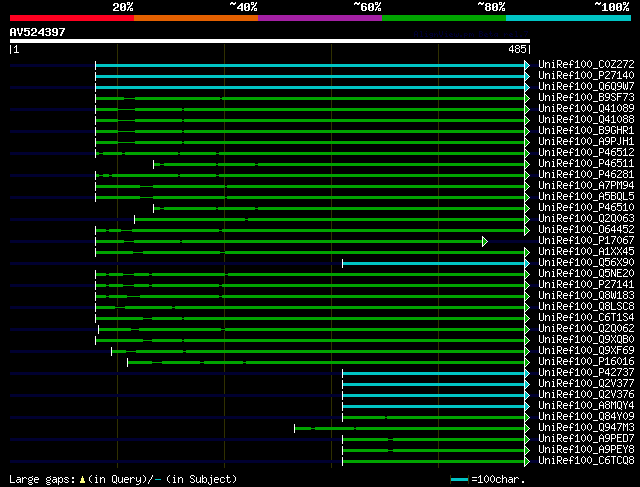Click the white start tick of Q2Q063 alignment
Screen dimensions: 640x487
point(134,220)
